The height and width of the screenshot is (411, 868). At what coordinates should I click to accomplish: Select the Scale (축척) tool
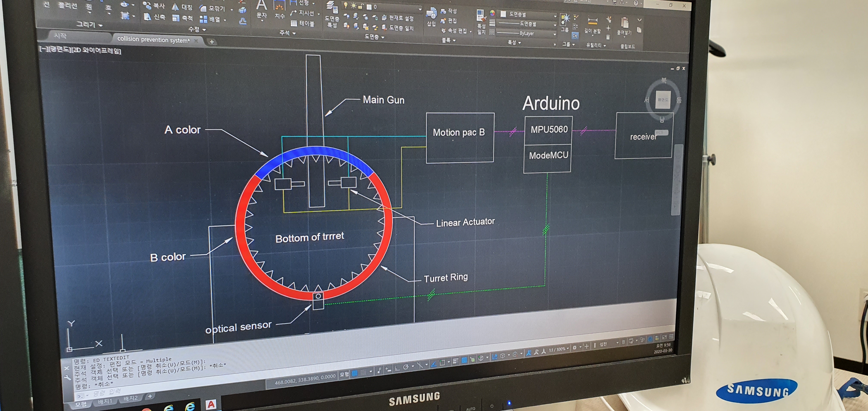pyautogui.click(x=182, y=18)
